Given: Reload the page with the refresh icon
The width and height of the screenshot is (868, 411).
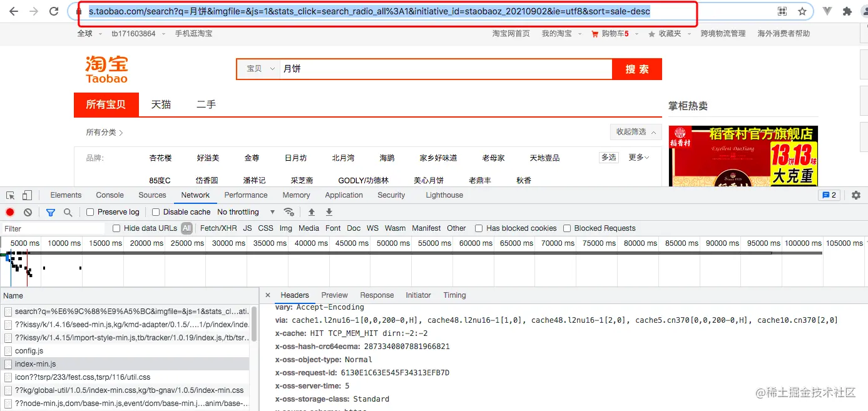Looking at the screenshot, I should (x=54, y=11).
